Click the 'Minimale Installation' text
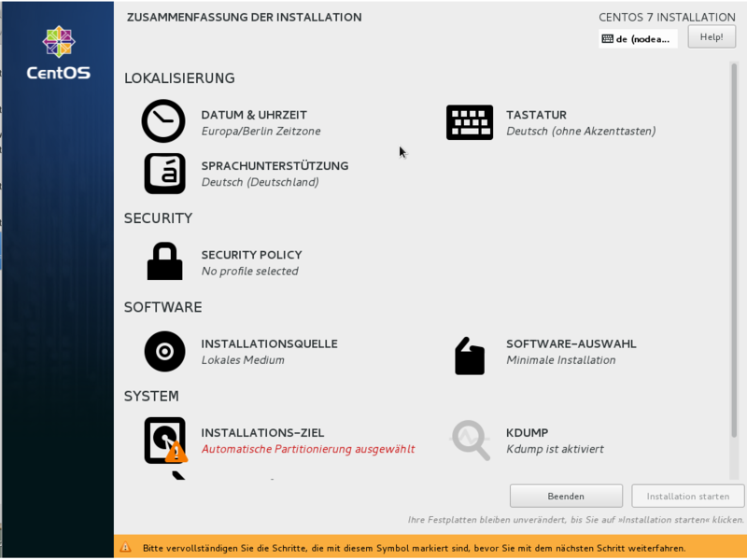Screen dimensions: 747x560 [561, 360]
